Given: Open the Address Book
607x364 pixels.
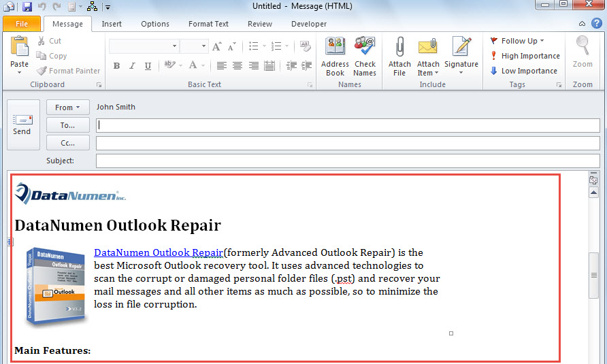Looking at the screenshot, I should [335, 56].
